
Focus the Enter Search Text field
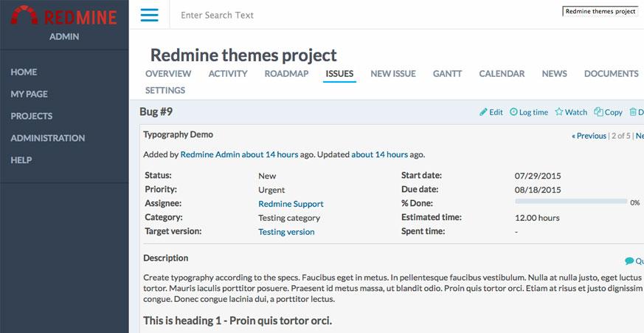[x=218, y=16]
